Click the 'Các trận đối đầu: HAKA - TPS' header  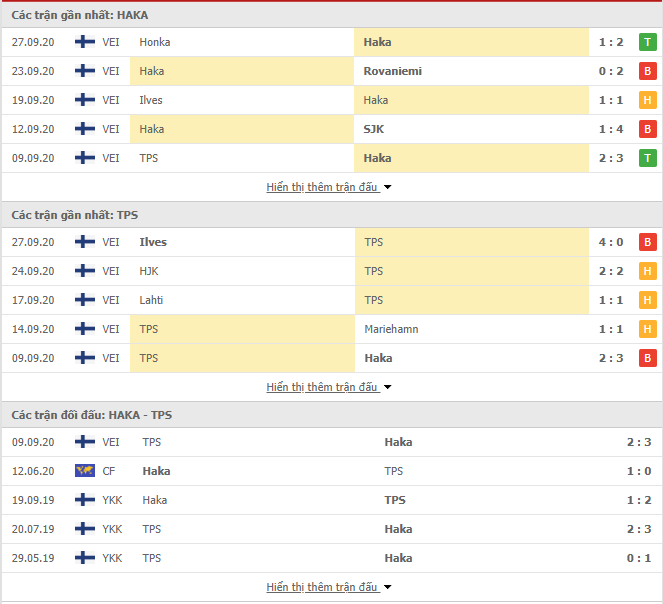click(92, 415)
